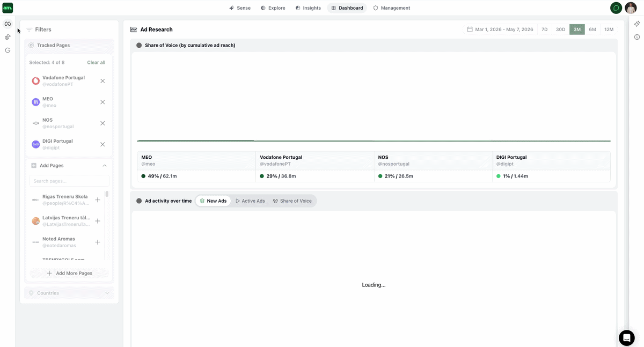The image size is (644, 347).
Task: Add Noted Aromas page with plus icon
Action: coord(98,242)
